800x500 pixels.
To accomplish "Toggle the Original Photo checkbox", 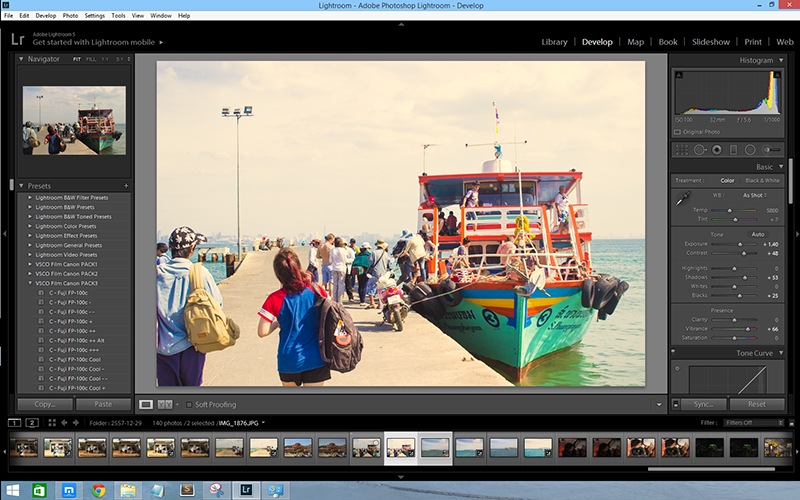I will pyautogui.click(x=677, y=132).
